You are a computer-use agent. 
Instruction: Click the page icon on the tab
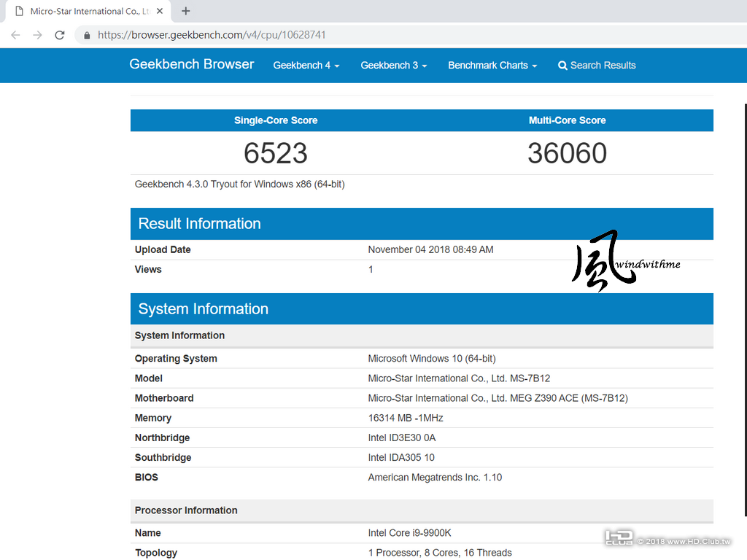coord(20,11)
